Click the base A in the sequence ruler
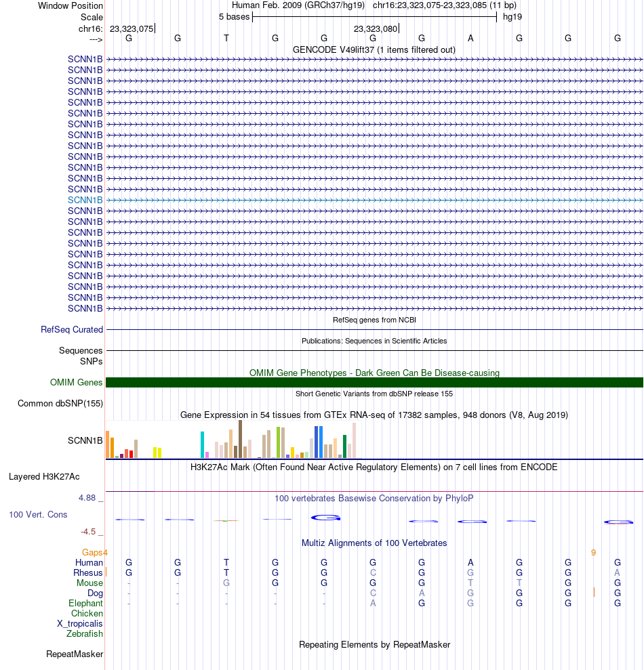This screenshot has width=644, height=670. [x=470, y=39]
